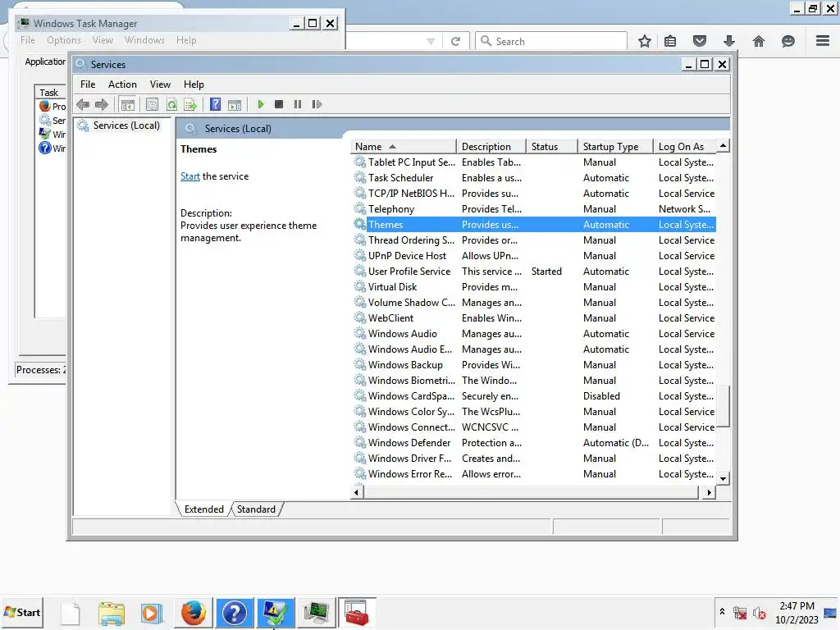Click the browser reload icon
Screen dimensions: 840x630
coord(455,41)
